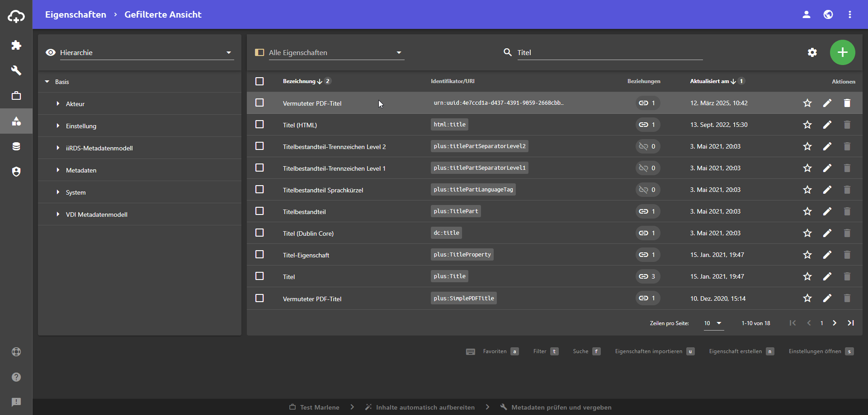The image size is (868, 415).
Task: Open the help question mark icon
Action: pos(16,377)
